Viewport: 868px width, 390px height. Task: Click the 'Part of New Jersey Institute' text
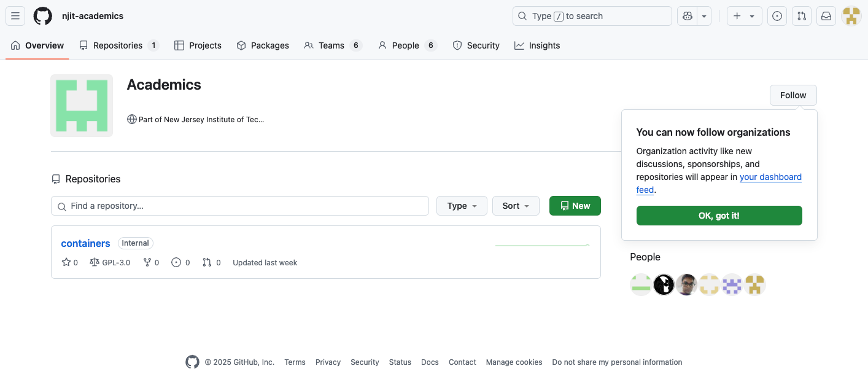[x=201, y=119]
